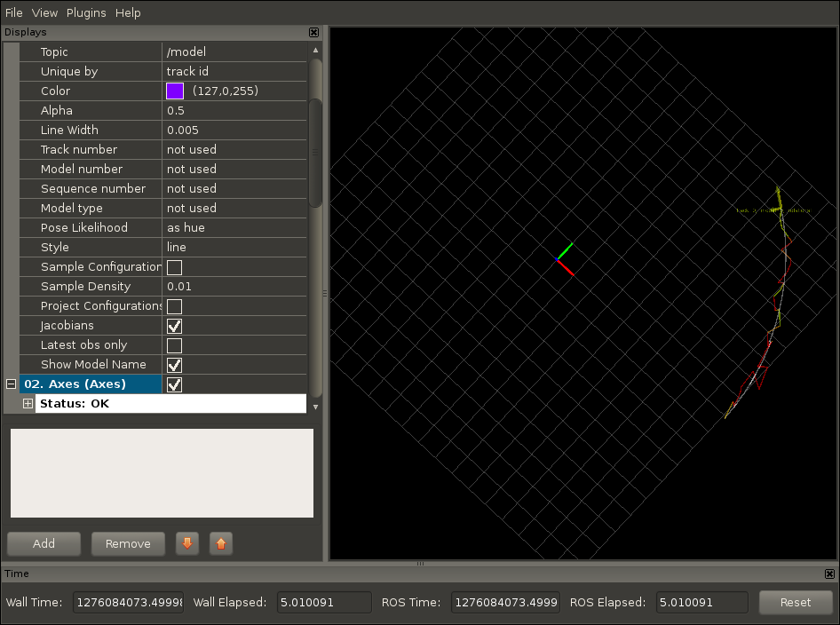Collapse the 02. Axes tree item

[12, 384]
